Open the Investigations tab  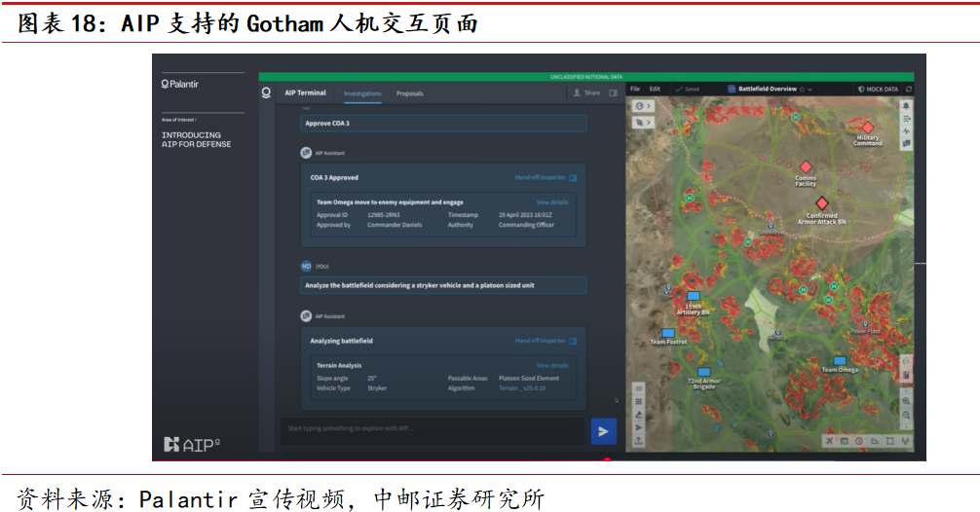[x=362, y=93]
